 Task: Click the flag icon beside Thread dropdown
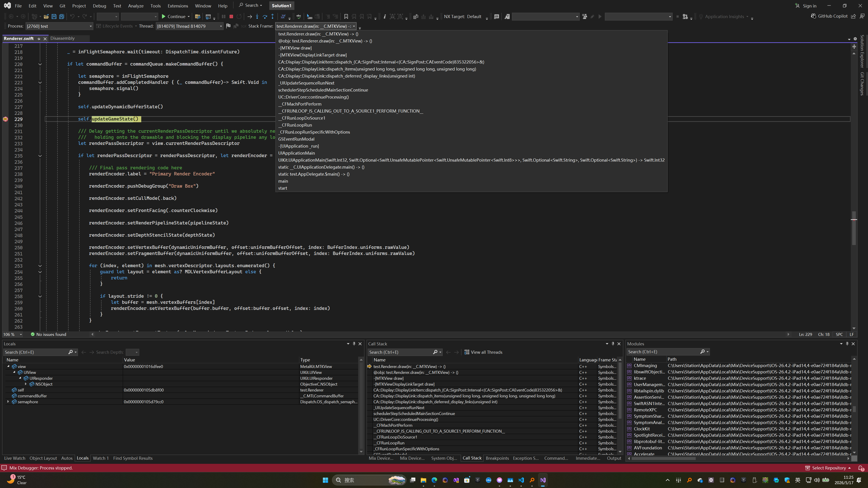coord(228,26)
